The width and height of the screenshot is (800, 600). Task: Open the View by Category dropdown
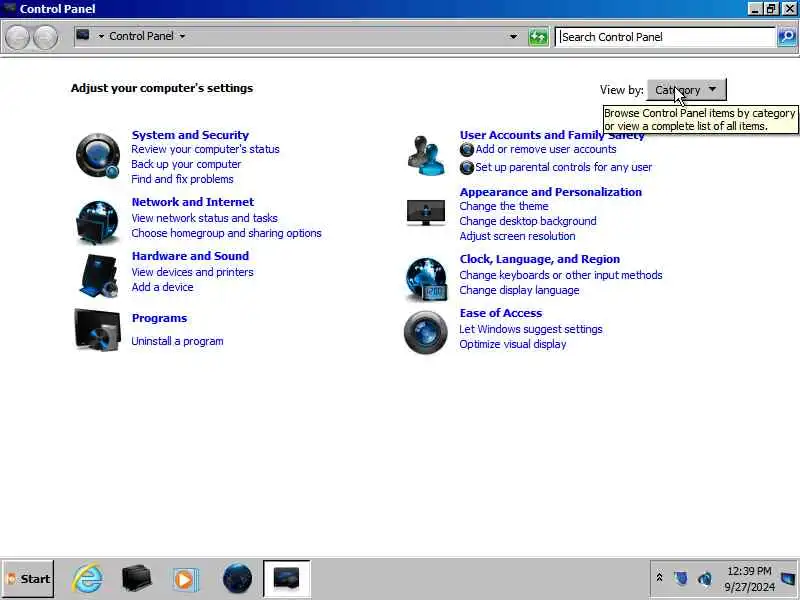pyautogui.click(x=686, y=90)
